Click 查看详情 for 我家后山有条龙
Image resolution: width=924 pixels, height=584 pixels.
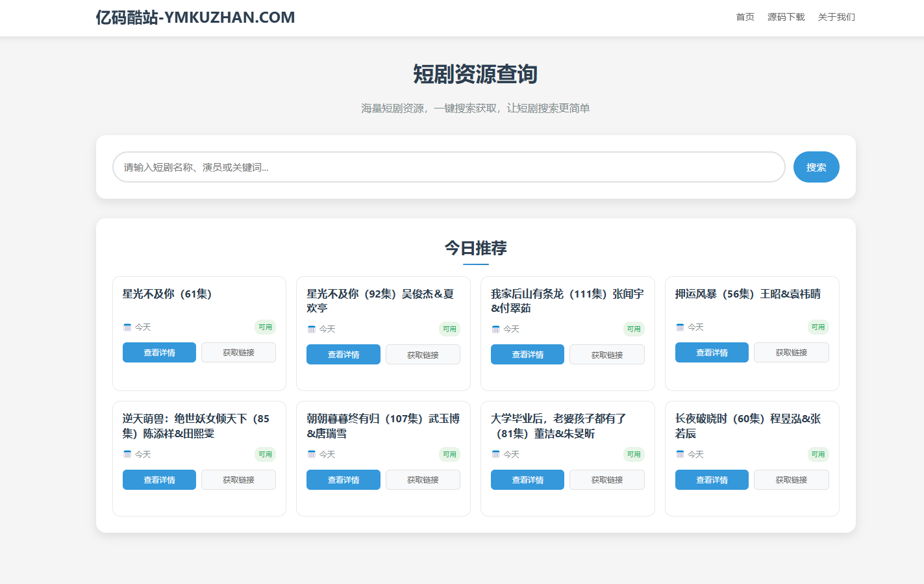pyautogui.click(x=527, y=354)
